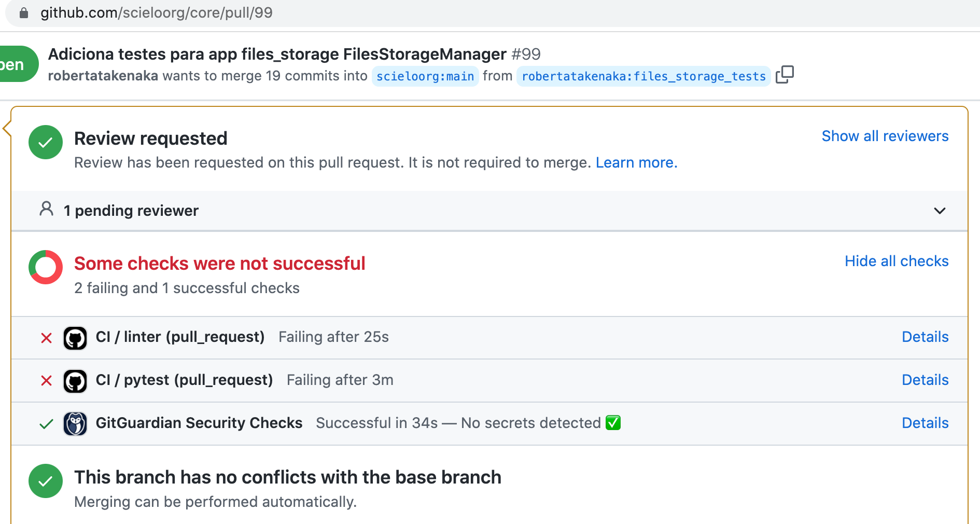Click the green checkmark for GitGuardian
The height and width of the screenshot is (524, 980).
tap(46, 424)
